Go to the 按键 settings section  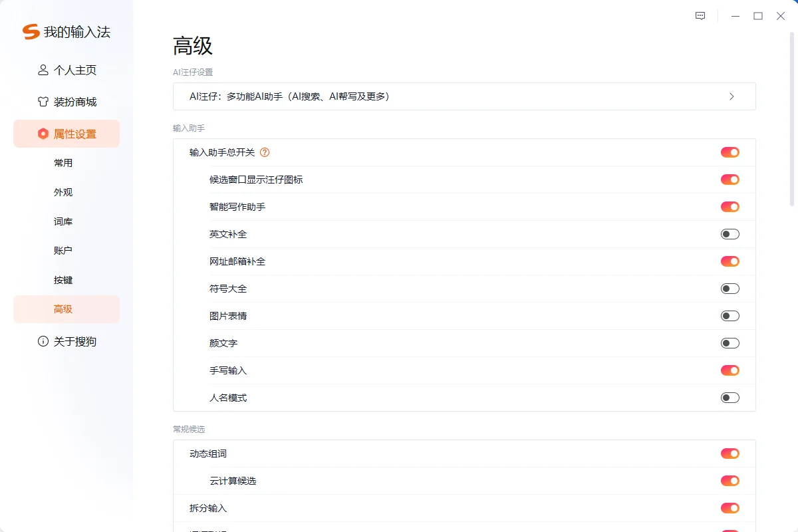(63, 280)
